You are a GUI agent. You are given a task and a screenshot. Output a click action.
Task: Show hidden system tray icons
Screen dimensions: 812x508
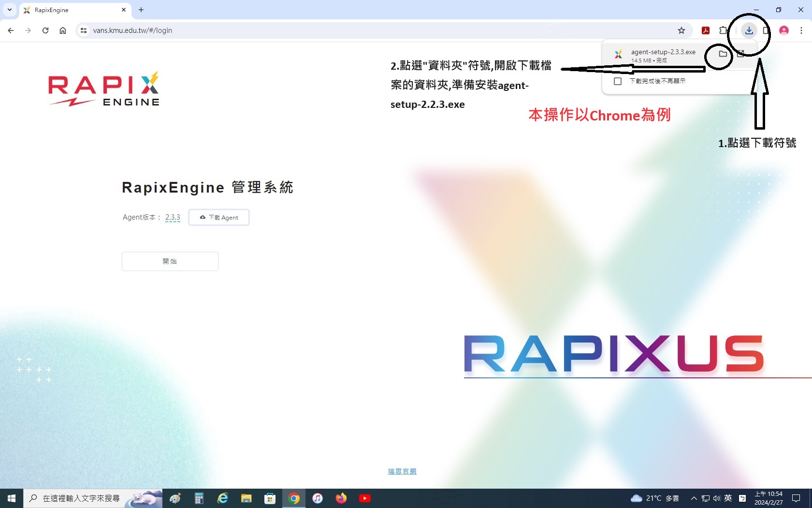(x=694, y=498)
